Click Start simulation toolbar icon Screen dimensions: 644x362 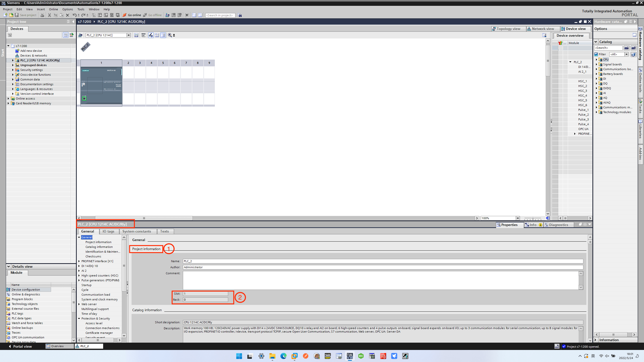tap(112, 15)
